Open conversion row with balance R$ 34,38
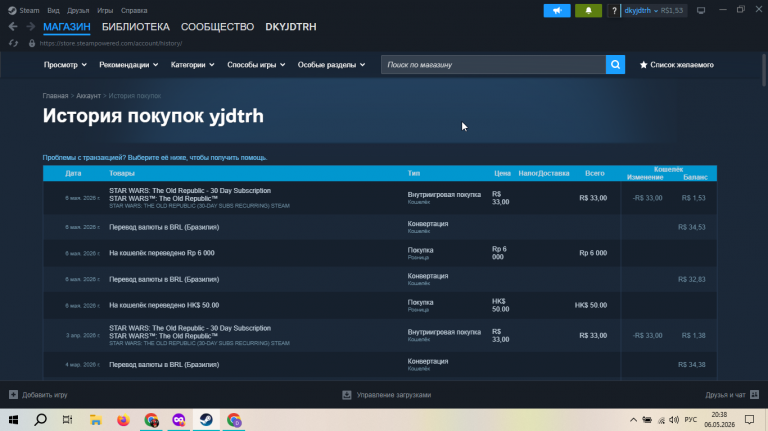 pyautogui.click(x=380, y=365)
